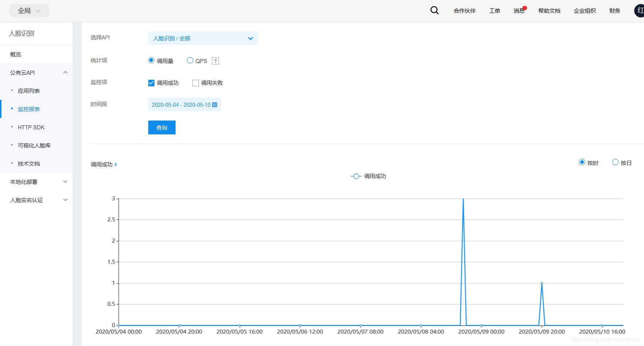Click x-axis label 2020/05/04 00:00

119,332
